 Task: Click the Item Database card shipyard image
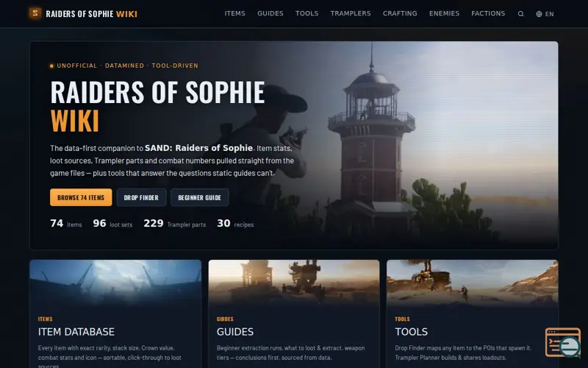pyautogui.click(x=115, y=283)
